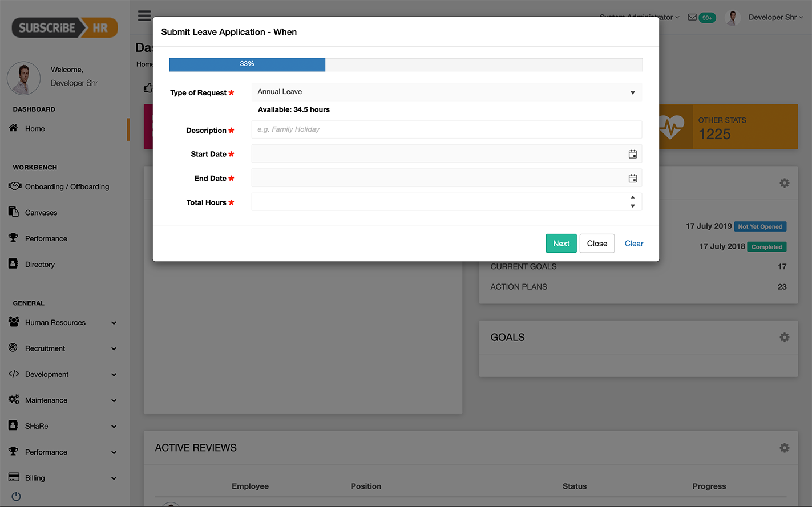
Task: Click the Onboarding / Offboarding handshake icon
Action: pos(15,186)
